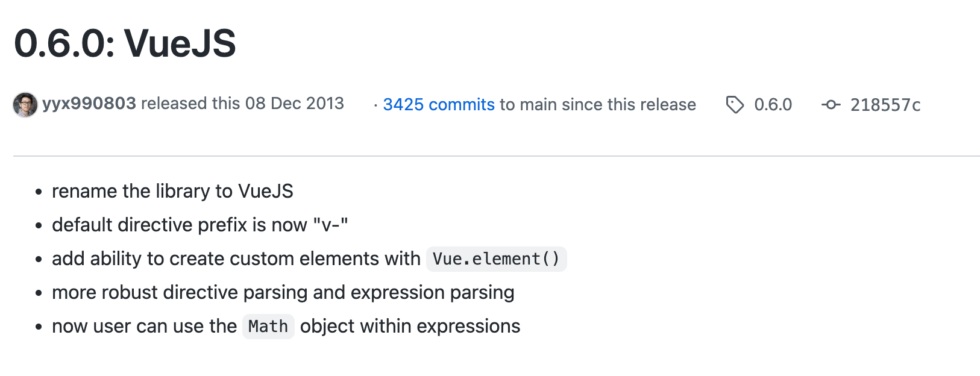Select the 0.6.0 tag label
This screenshot has height=376, width=980.
point(773,105)
